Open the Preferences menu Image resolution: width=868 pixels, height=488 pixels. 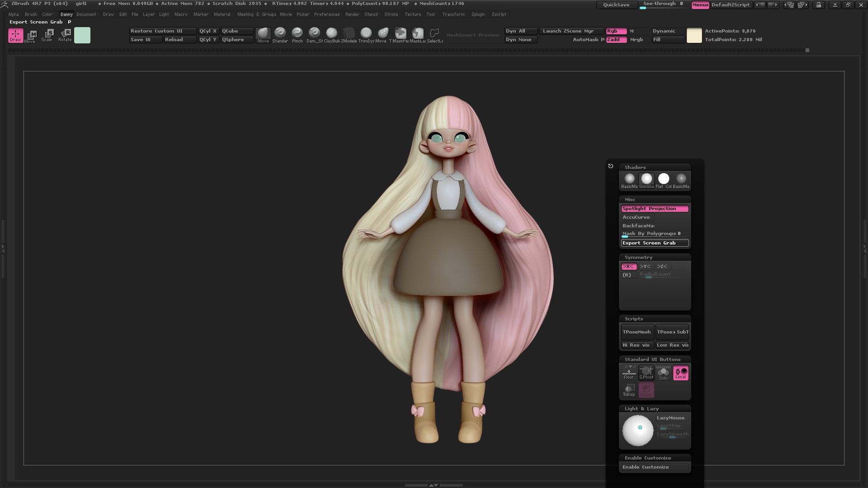(327, 14)
